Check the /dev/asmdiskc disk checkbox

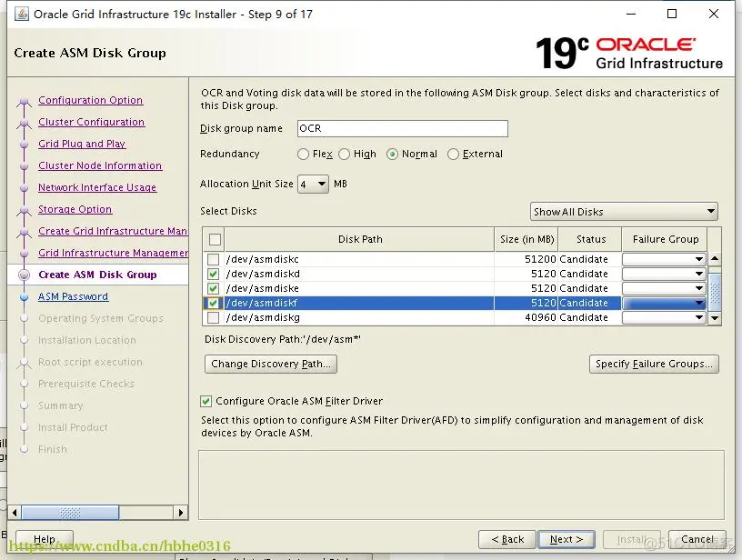214,259
